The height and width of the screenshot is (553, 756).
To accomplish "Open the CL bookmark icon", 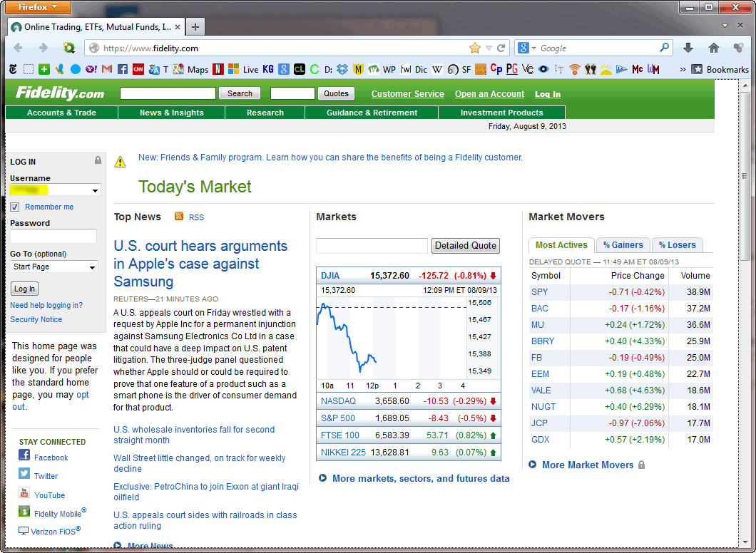I will 299,69.
